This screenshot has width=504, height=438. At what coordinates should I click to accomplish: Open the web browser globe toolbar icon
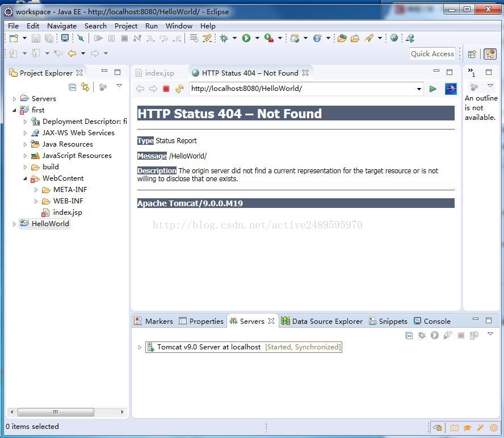click(394, 38)
